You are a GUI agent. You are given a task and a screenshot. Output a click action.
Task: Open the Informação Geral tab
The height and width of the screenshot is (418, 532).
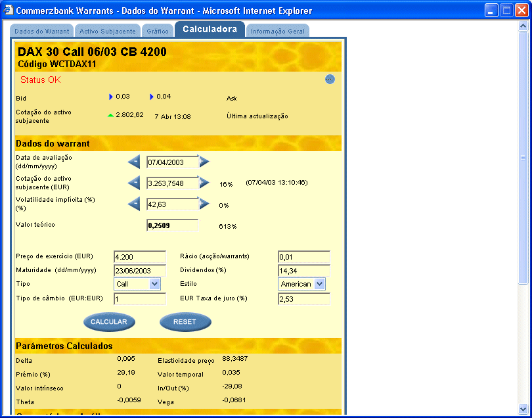pos(278,32)
